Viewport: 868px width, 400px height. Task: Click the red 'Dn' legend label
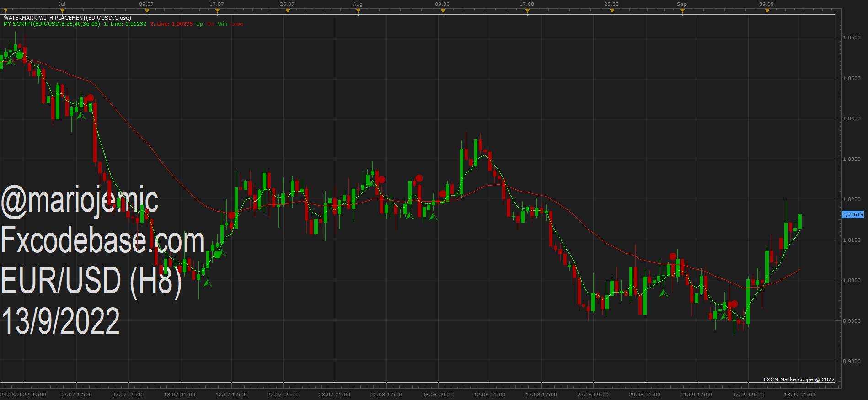coord(210,24)
